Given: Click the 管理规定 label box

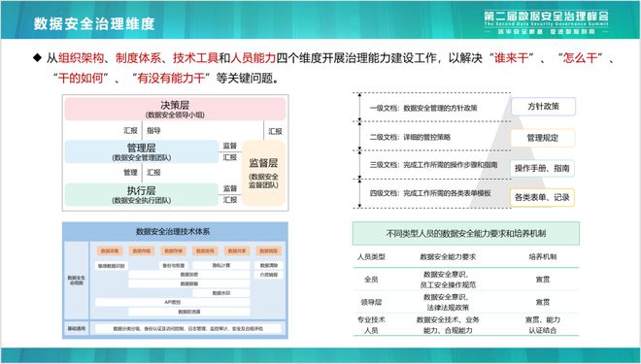Looking at the screenshot, I should tap(543, 138).
